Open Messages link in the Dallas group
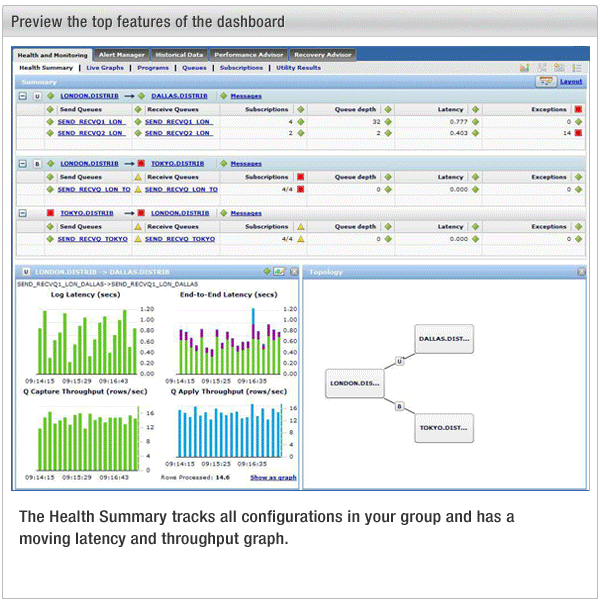This screenshot has height=600, width=600. click(246, 96)
